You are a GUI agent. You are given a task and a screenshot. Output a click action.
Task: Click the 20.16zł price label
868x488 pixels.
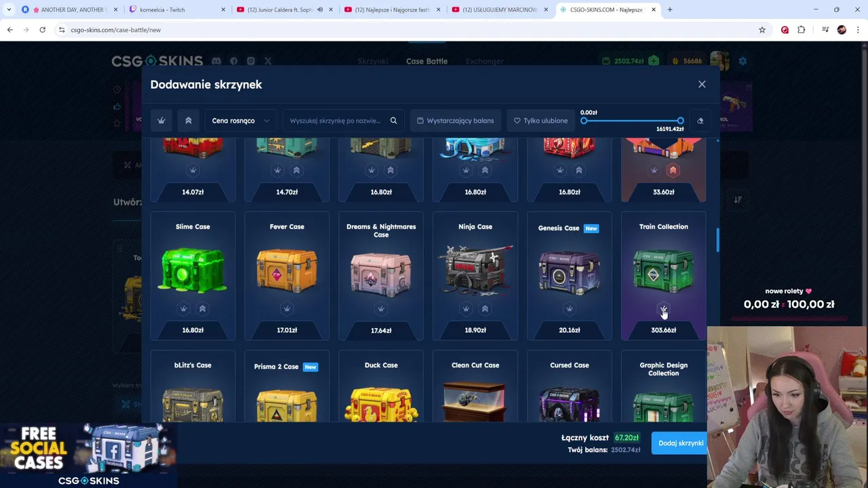(x=570, y=330)
